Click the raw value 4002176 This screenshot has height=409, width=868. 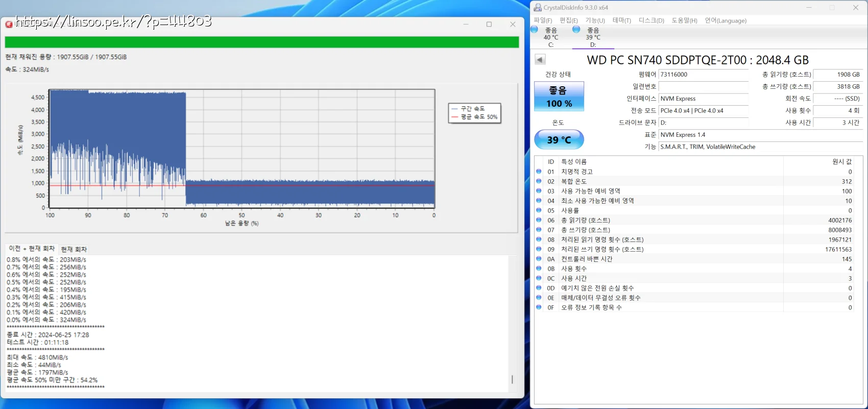coord(840,220)
